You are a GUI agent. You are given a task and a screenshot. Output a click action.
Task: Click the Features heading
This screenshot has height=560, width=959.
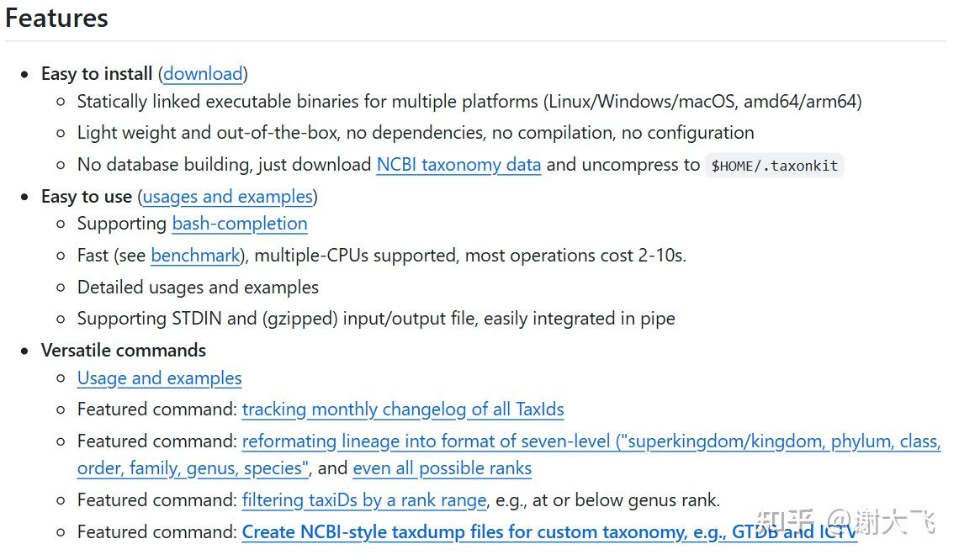[x=57, y=18]
